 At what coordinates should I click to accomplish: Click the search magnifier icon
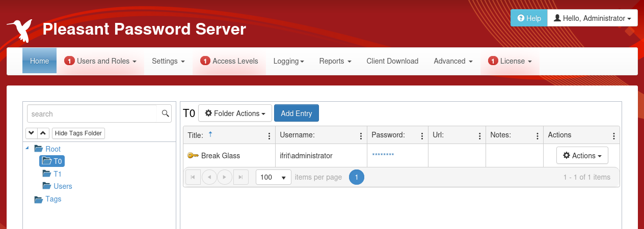click(x=166, y=113)
